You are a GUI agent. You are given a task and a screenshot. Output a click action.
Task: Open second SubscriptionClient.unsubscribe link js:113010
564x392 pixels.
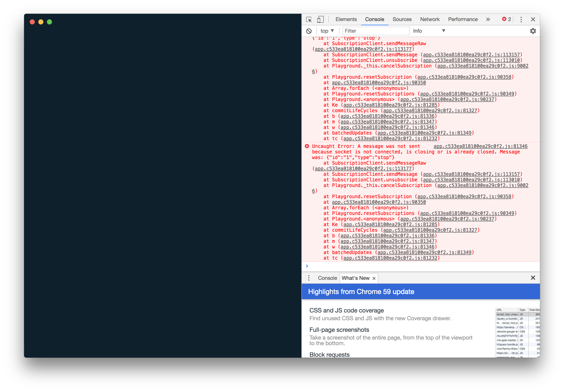pyautogui.click(x=471, y=180)
